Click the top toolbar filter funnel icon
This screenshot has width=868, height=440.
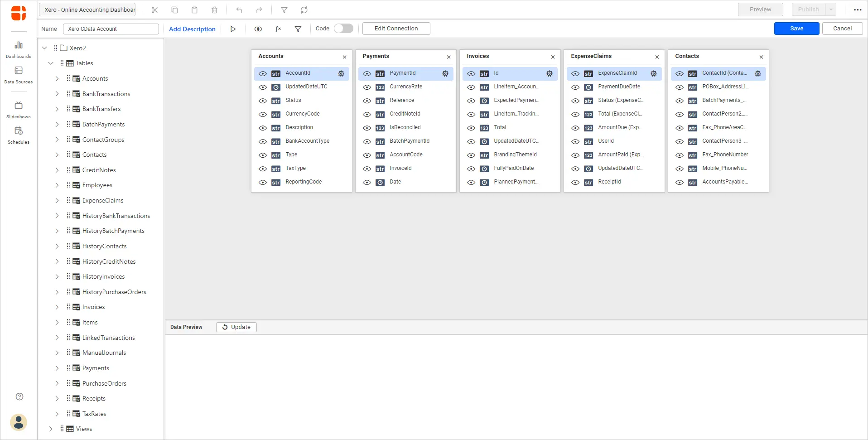point(284,10)
